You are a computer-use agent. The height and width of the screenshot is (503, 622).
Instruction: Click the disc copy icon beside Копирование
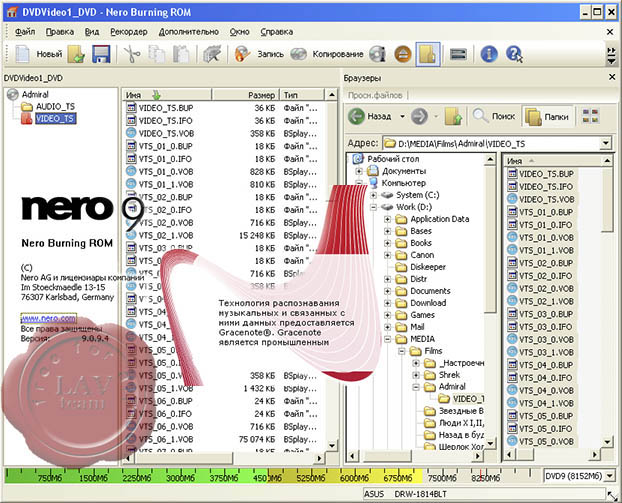(x=298, y=54)
